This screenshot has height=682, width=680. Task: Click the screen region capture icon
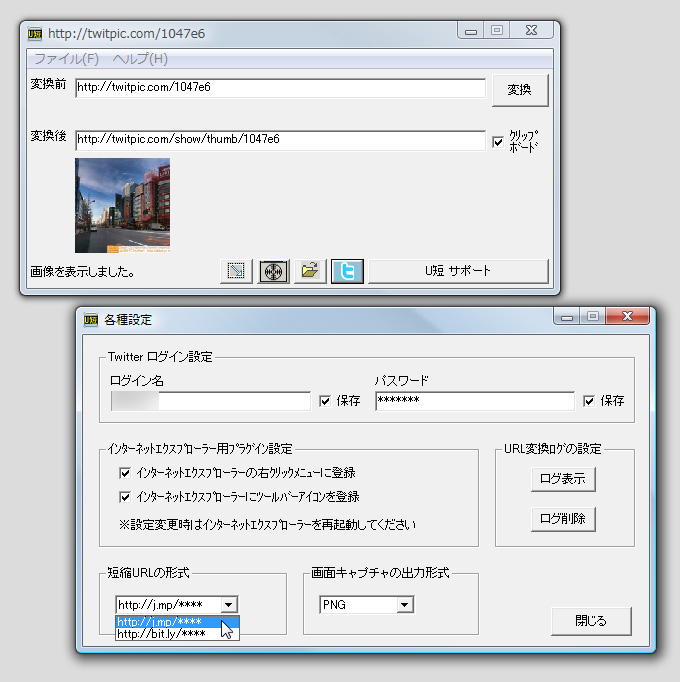tap(236, 271)
